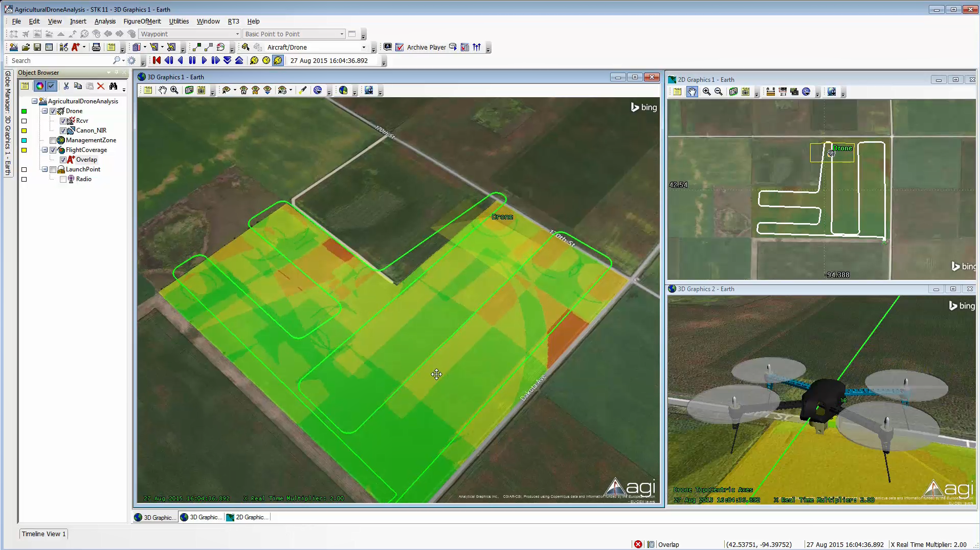Image resolution: width=980 pixels, height=550 pixels.
Task: Increase animation time step
Action: (239, 60)
